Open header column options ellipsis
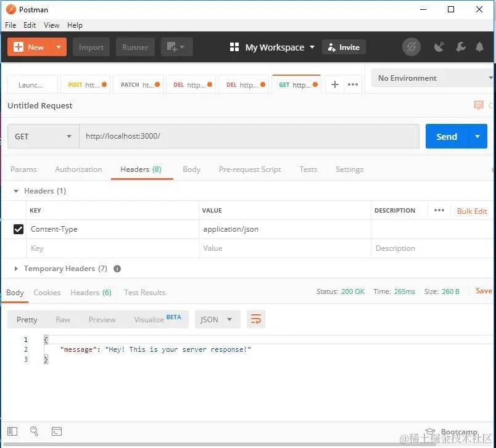The width and height of the screenshot is (496, 448). point(439,210)
